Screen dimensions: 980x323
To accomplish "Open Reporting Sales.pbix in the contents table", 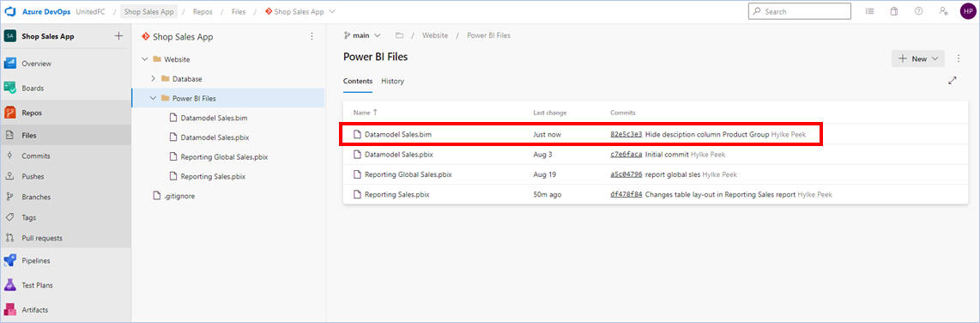I will 396,195.
